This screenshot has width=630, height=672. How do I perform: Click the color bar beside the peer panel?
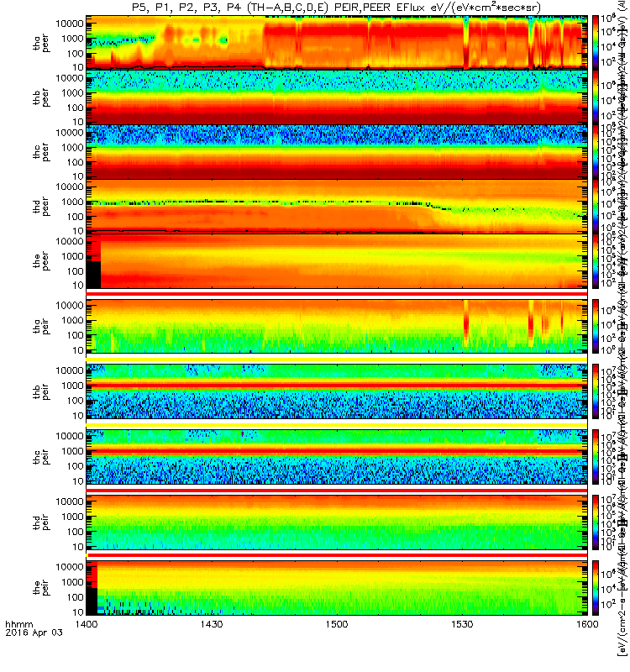click(596, 260)
